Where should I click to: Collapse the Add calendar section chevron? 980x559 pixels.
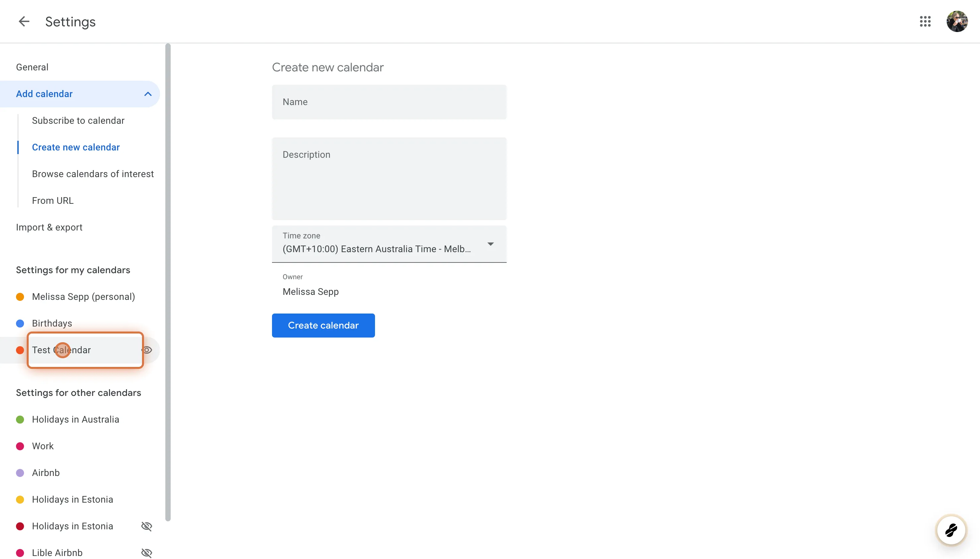[x=148, y=94]
